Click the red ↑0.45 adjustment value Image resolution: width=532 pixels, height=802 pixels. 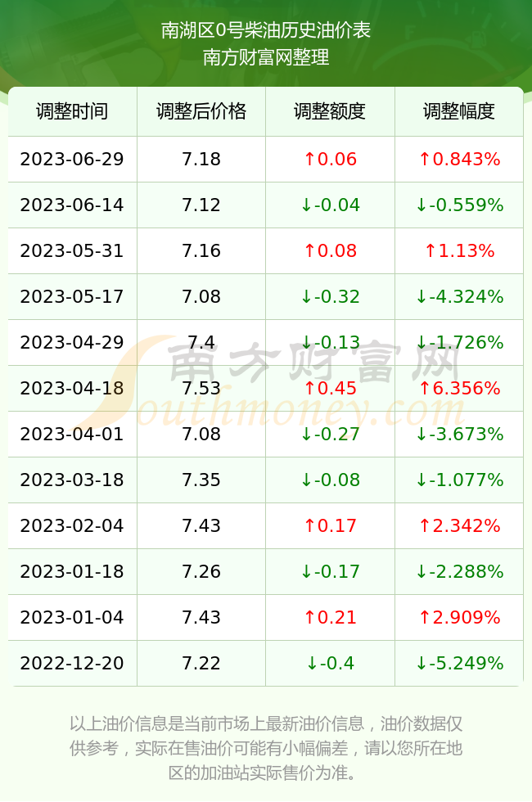coord(330,388)
